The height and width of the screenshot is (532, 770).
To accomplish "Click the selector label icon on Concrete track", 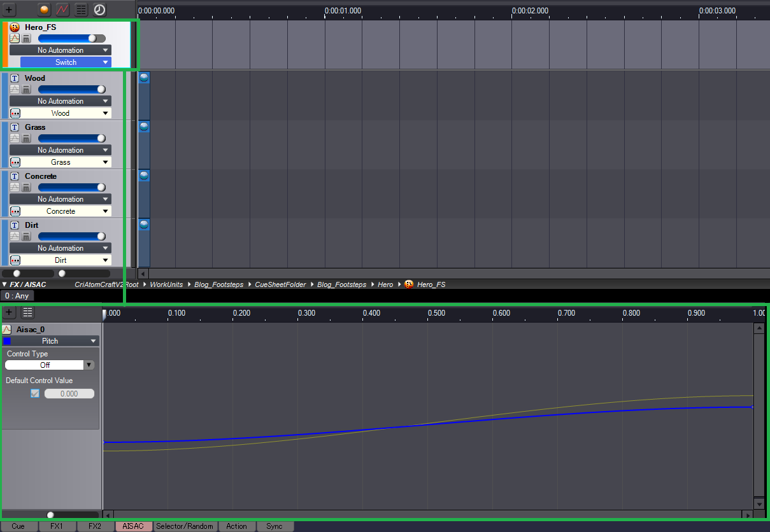I will (x=15, y=211).
